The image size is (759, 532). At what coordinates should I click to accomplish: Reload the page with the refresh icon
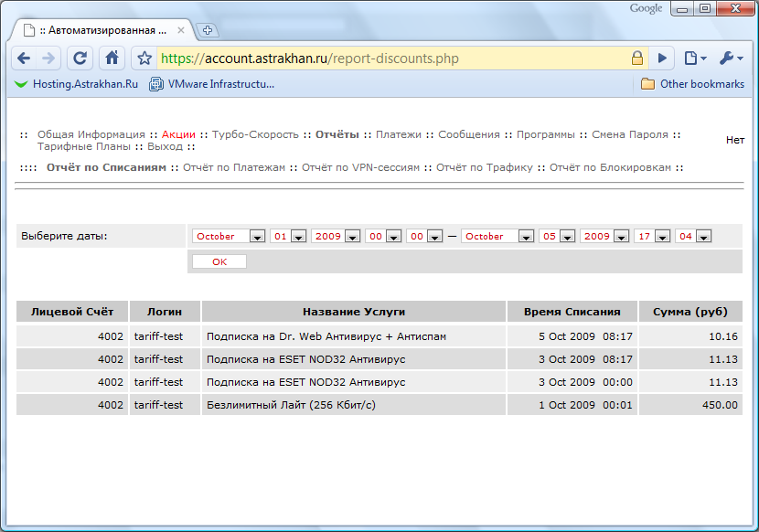[80, 59]
